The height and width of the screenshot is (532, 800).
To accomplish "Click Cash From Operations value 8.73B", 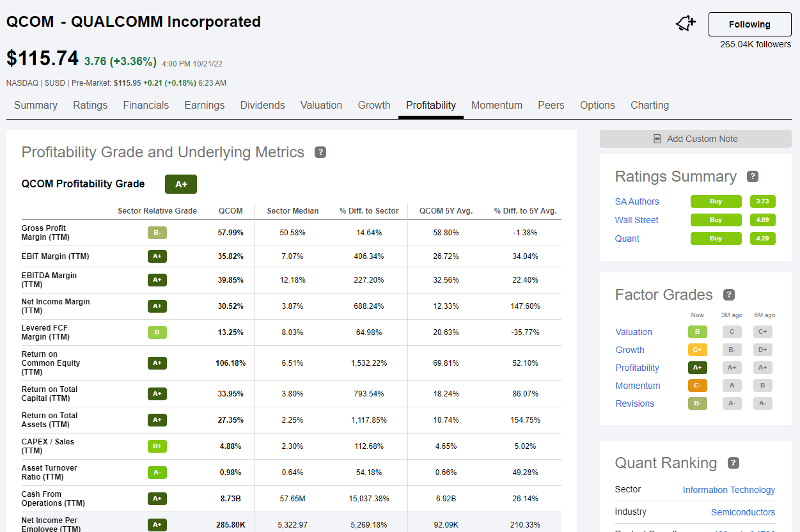I will coord(231,499).
